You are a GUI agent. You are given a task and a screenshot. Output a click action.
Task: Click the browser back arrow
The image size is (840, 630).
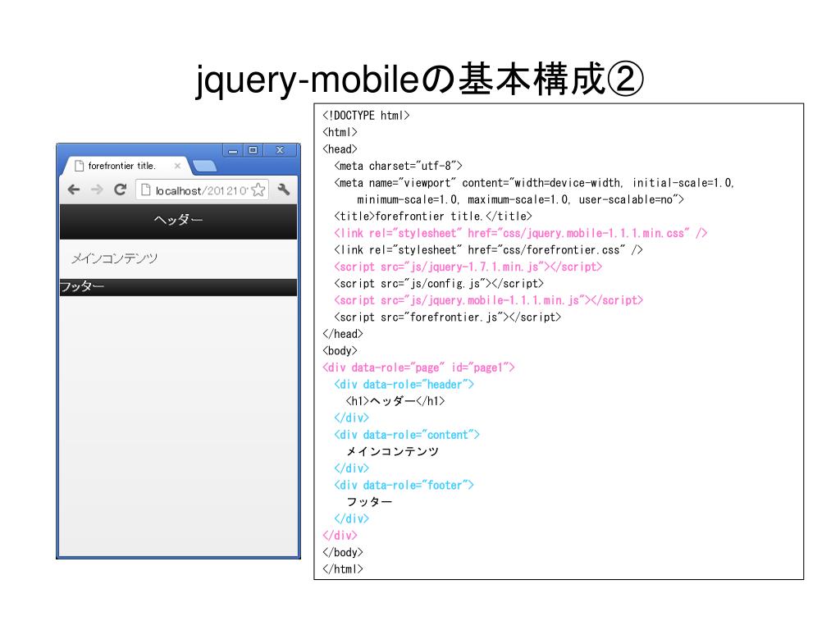[x=74, y=189]
